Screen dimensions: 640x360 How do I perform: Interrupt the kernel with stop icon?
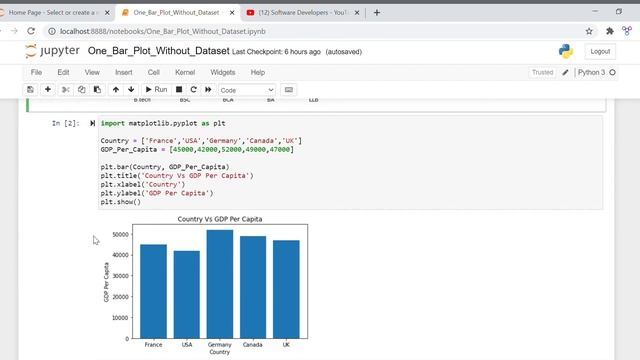pyautogui.click(x=179, y=89)
